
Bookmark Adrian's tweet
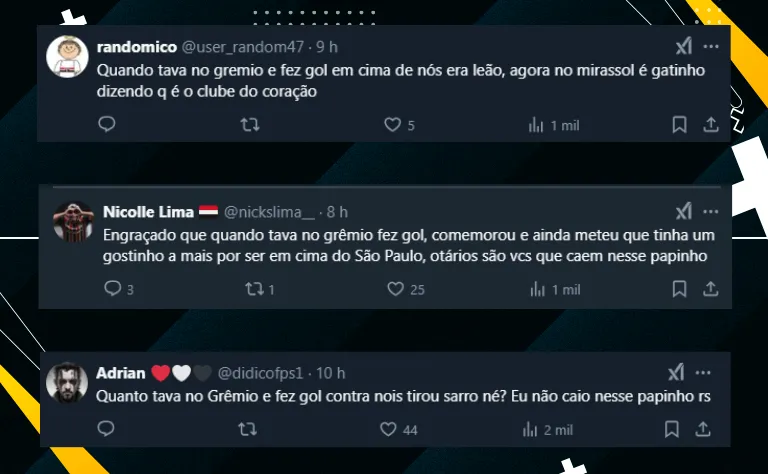pos(672,429)
